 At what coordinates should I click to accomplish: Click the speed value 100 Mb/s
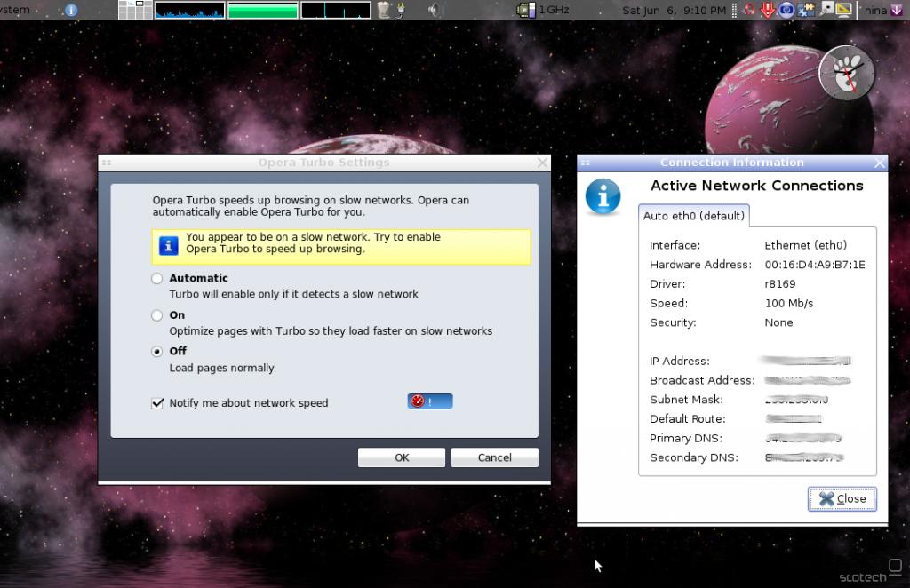789,303
